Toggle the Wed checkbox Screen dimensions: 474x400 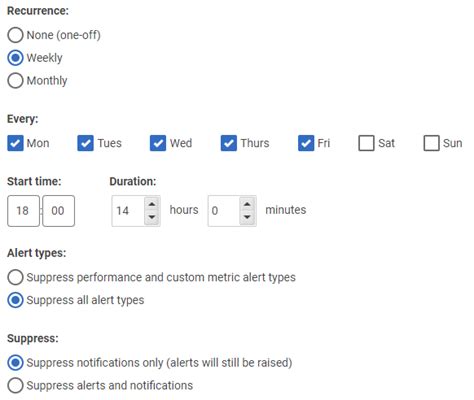pyautogui.click(x=158, y=143)
